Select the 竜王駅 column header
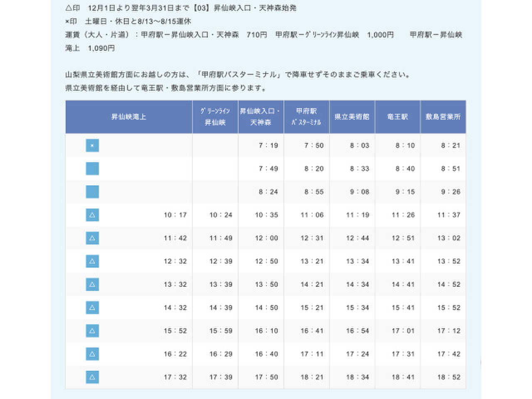 coord(398,117)
